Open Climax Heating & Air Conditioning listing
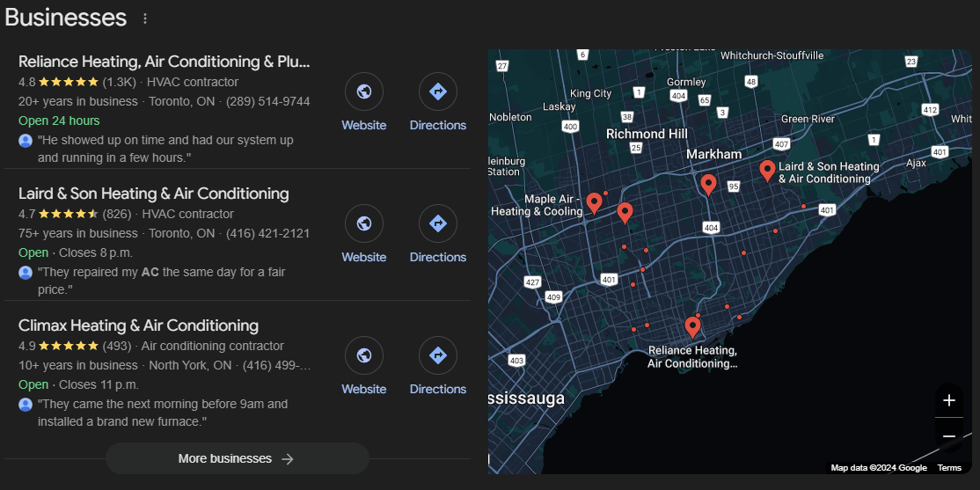The height and width of the screenshot is (490, 980). tap(139, 325)
